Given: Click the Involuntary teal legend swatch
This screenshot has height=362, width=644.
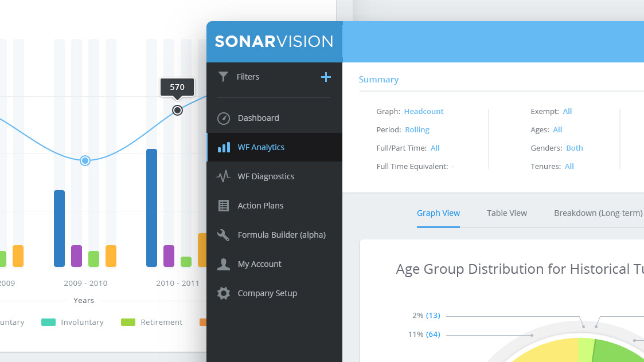Looking at the screenshot, I should [x=49, y=322].
